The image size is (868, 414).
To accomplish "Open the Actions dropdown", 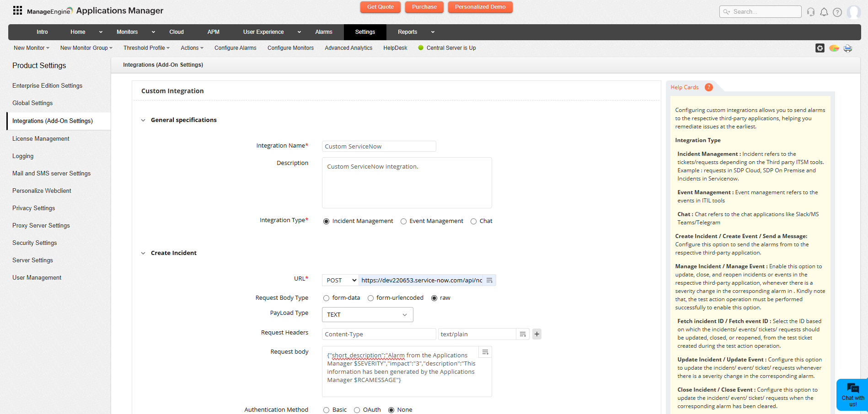I will pyautogui.click(x=192, y=48).
